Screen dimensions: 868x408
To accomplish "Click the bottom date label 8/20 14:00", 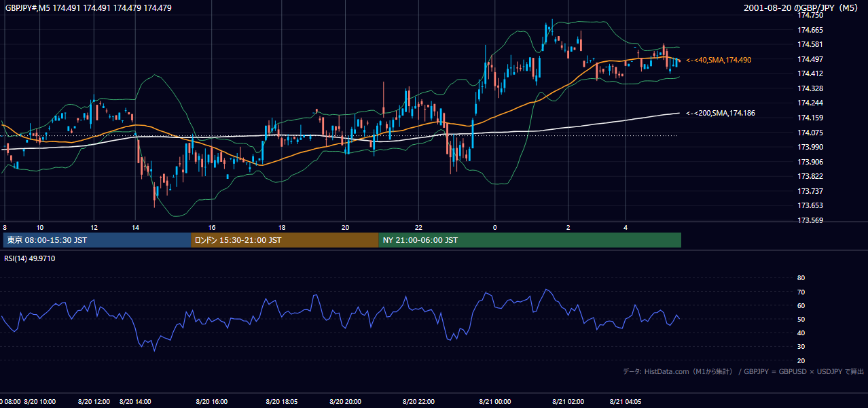I will click(x=135, y=402).
